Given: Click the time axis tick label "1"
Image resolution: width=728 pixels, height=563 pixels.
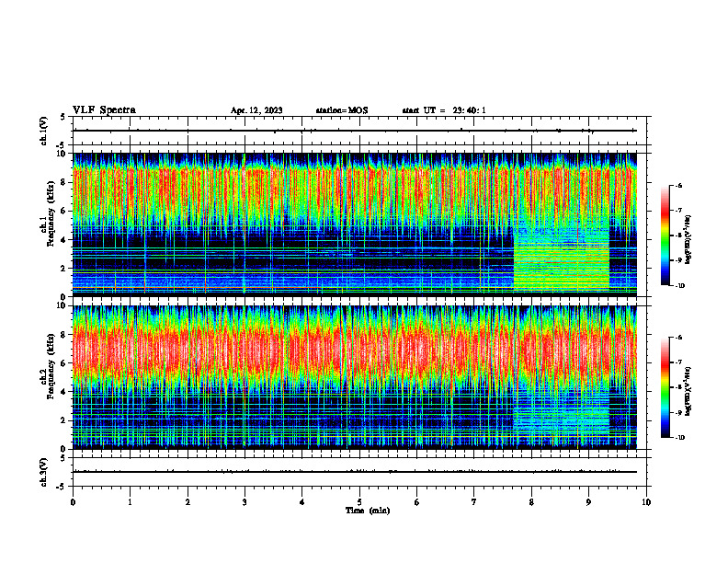Looking at the screenshot, I should [x=130, y=502].
